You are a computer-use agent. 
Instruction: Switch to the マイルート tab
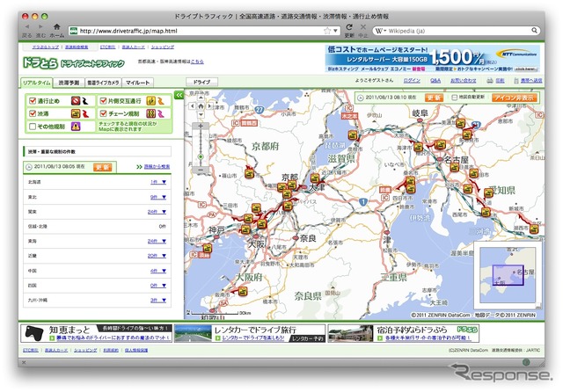(137, 83)
